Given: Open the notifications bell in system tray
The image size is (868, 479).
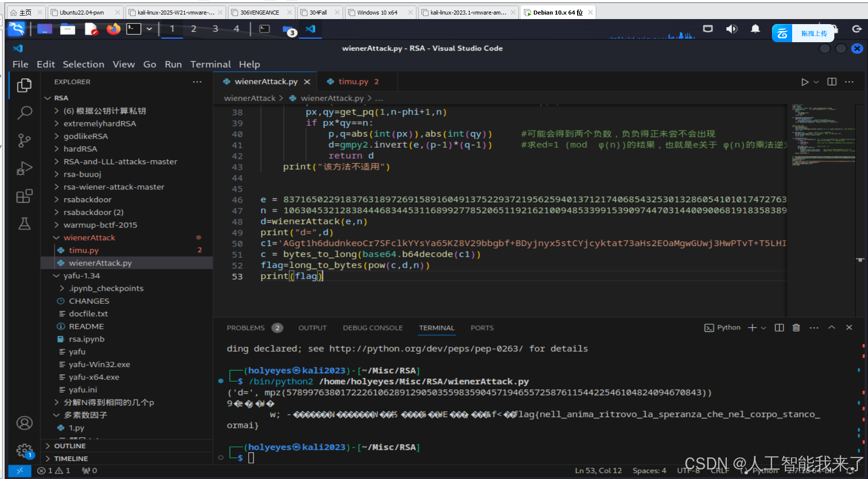Looking at the screenshot, I should (x=755, y=29).
